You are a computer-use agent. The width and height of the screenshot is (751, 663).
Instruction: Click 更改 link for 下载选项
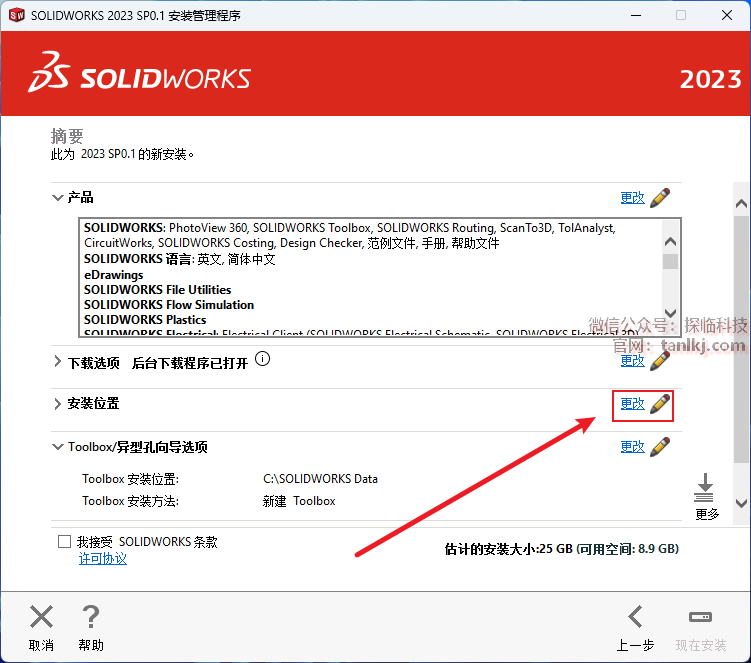pyautogui.click(x=633, y=361)
